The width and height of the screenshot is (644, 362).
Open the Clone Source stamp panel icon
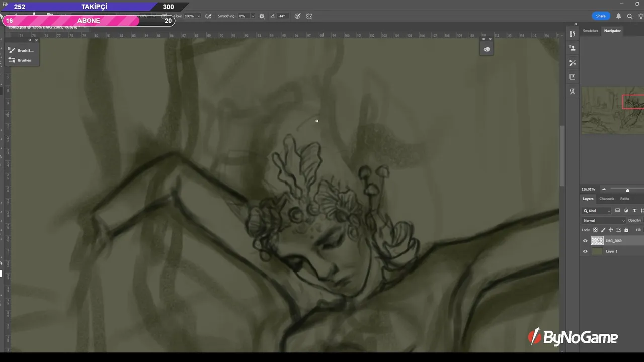point(572,48)
